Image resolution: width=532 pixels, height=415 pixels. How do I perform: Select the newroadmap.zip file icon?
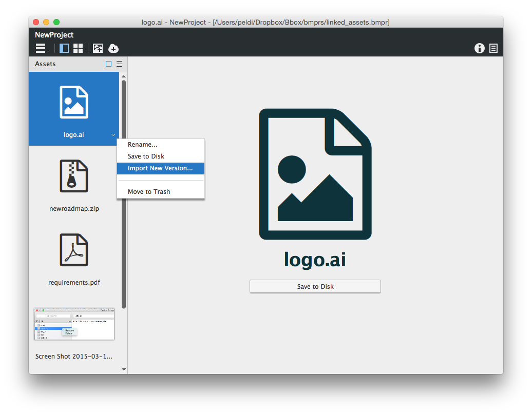[x=74, y=177]
